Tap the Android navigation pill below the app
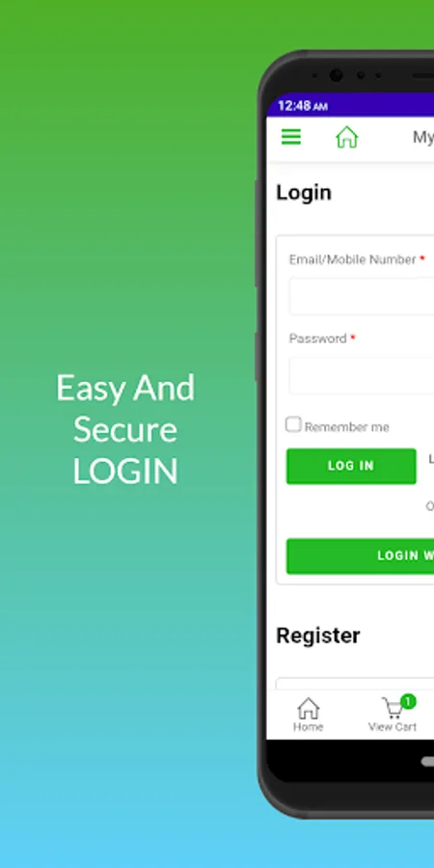 click(427, 762)
